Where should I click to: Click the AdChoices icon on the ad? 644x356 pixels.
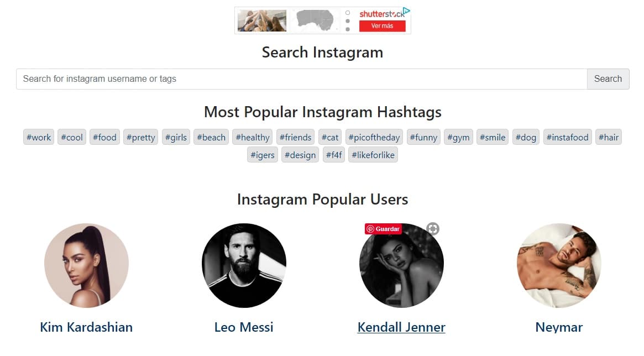tap(406, 11)
